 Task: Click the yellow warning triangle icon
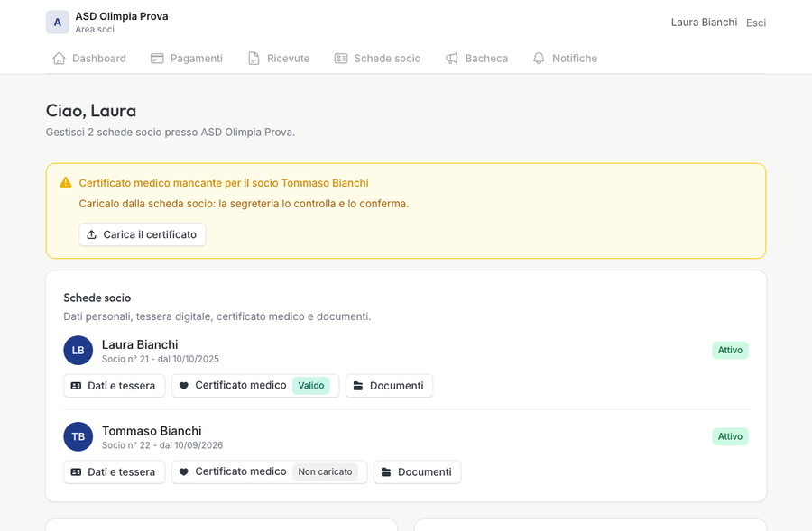click(66, 182)
